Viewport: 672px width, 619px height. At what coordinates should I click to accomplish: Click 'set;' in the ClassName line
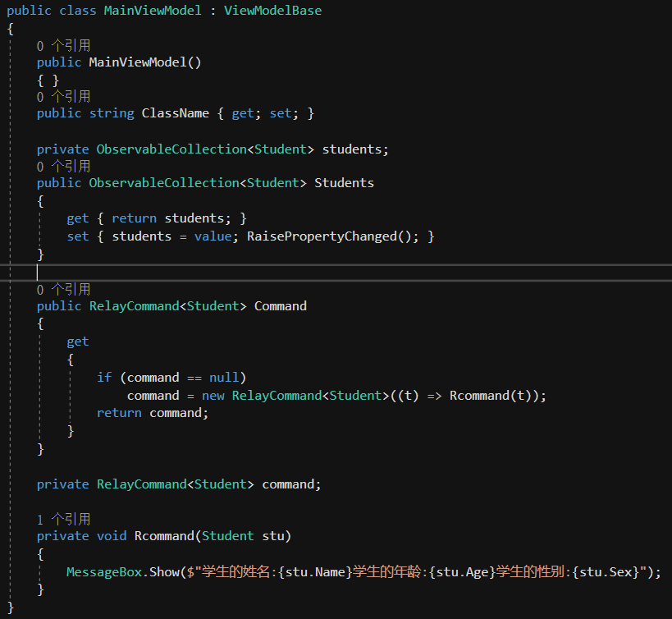(x=284, y=113)
